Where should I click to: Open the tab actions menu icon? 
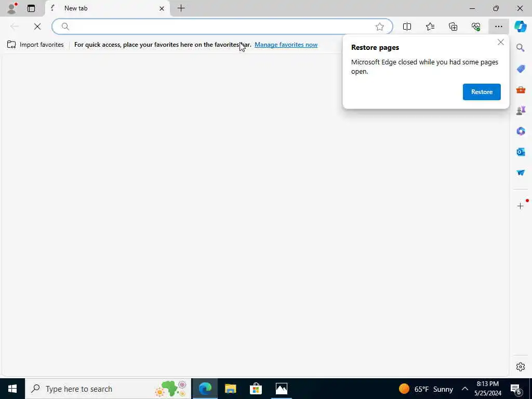click(31, 8)
